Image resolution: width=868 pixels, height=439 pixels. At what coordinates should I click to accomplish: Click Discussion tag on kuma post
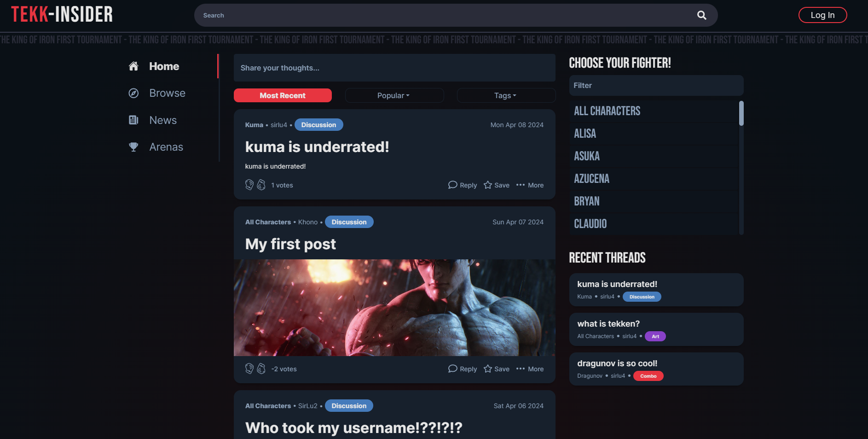pos(318,125)
